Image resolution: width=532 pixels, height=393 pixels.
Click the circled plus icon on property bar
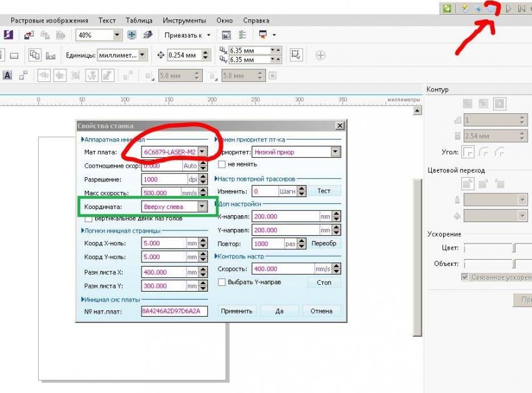(x=320, y=55)
